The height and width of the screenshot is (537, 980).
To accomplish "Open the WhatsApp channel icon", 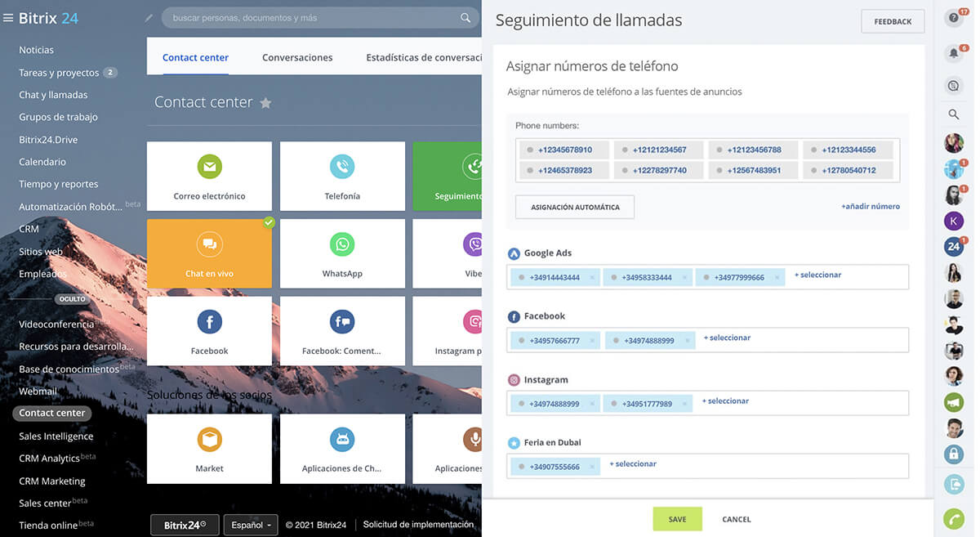I will click(x=342, y=244).
